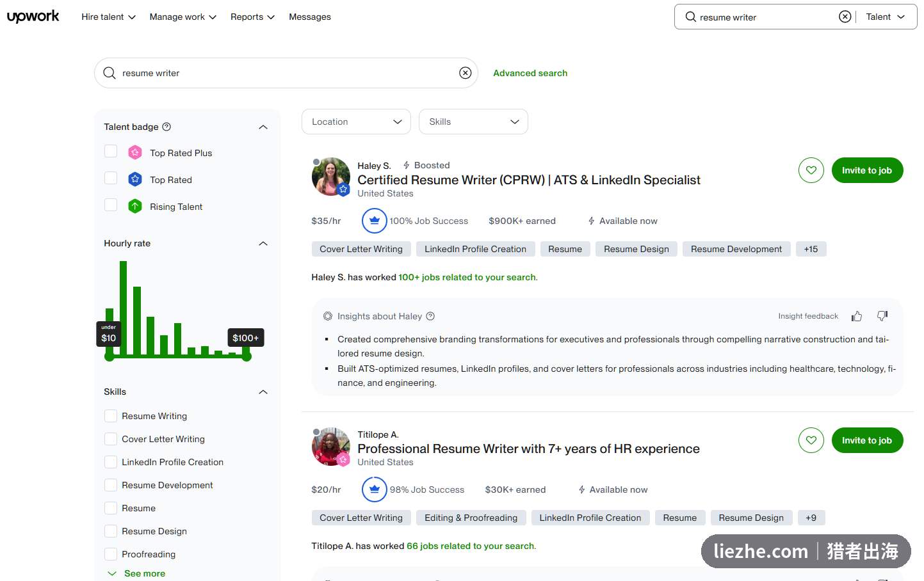Open the Skills dropdown above results
This screenshot has height=581, width=924.
click(x=473, y=122)
